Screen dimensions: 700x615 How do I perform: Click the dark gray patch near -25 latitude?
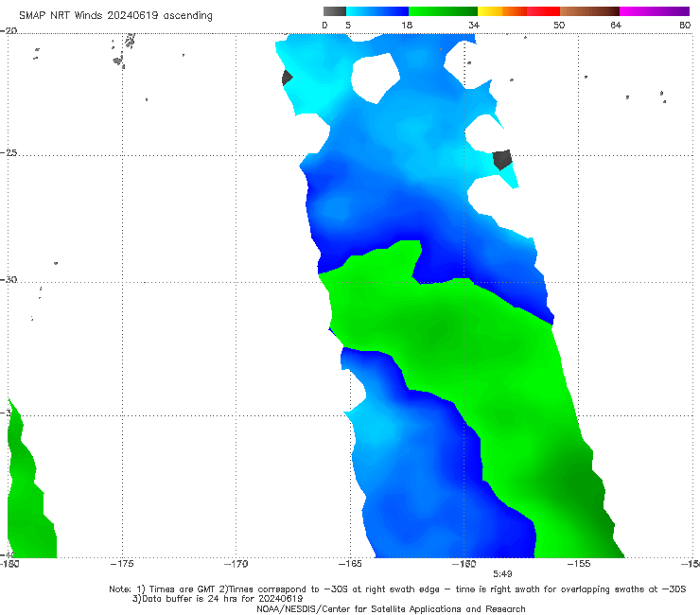[502, 160]
